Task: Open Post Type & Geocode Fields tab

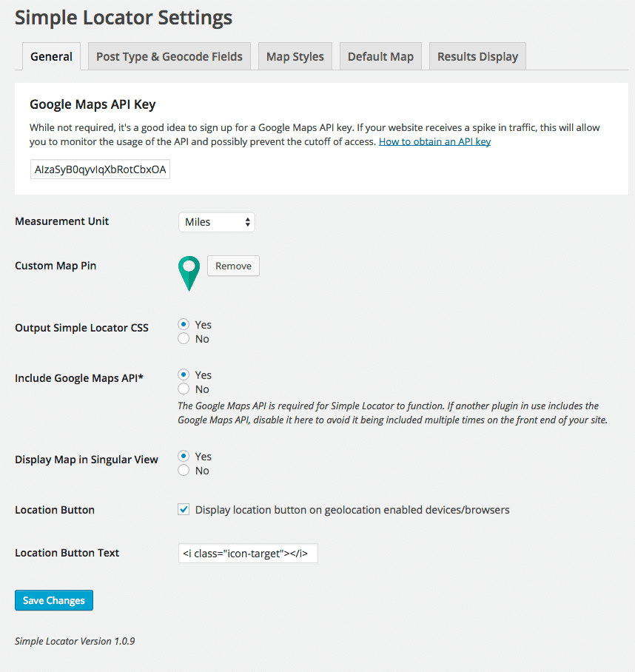Action: tap(169, 56)
